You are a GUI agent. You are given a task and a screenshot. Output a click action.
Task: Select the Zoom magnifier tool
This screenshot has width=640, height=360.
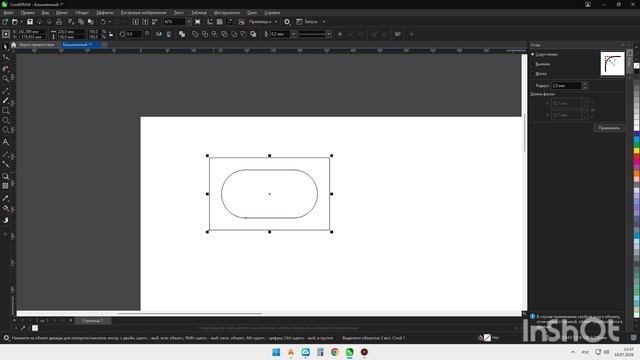point(5,78)
